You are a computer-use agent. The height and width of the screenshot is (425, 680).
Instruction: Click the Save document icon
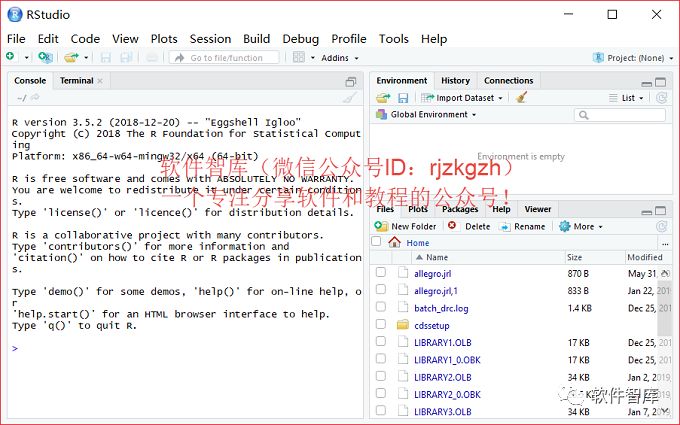click(105, 57)
